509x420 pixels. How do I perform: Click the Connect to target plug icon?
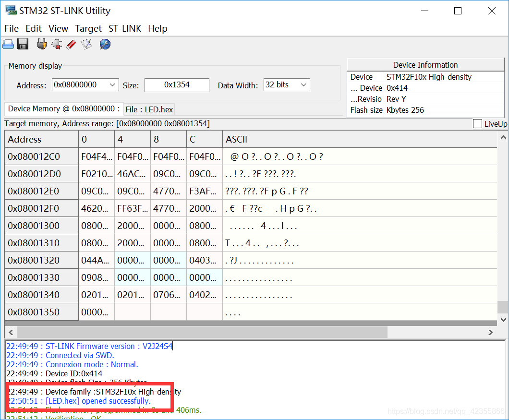pos(42,44)
